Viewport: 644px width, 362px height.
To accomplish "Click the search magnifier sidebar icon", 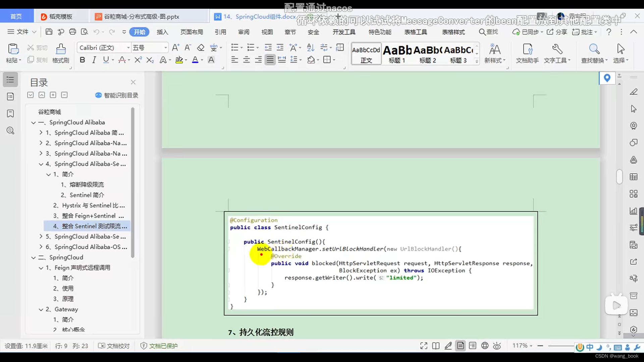I will [x=10, y=131].
